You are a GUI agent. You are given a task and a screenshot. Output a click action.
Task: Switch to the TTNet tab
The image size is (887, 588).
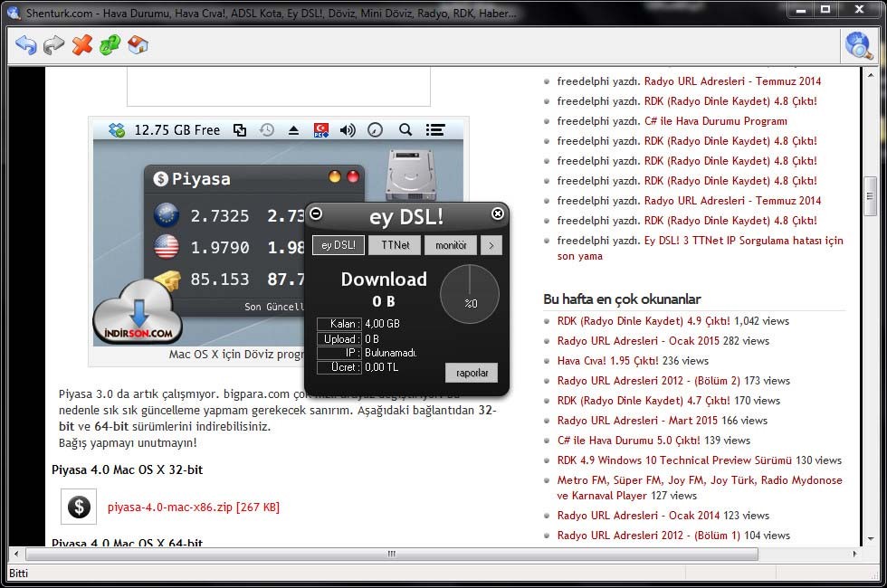(395, 245)
